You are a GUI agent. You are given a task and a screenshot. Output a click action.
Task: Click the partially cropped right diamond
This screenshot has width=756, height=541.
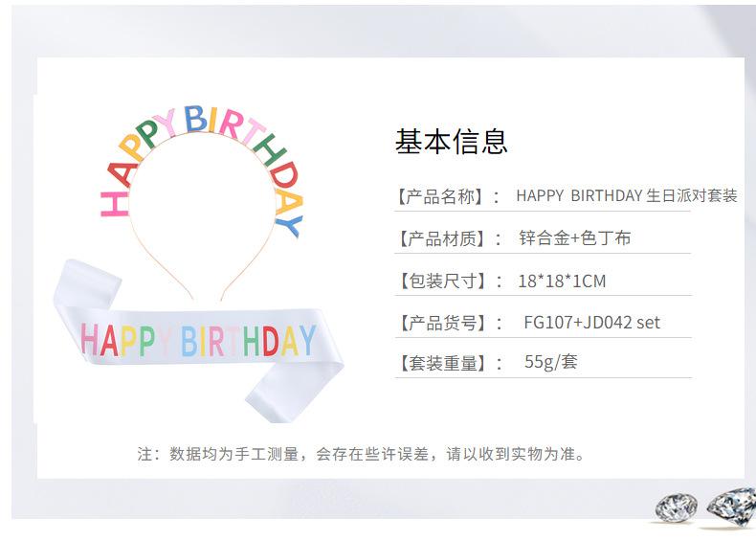732,506
